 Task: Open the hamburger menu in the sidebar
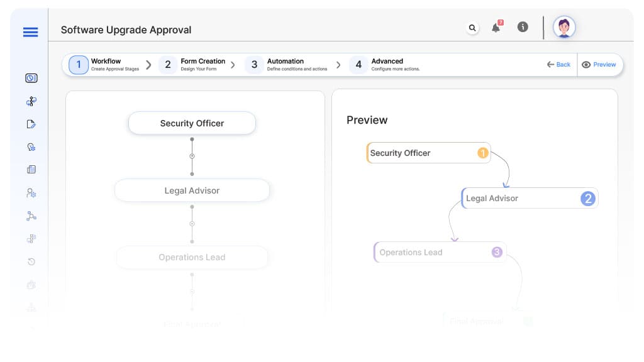pyautogui.click(x=30, y=32)
